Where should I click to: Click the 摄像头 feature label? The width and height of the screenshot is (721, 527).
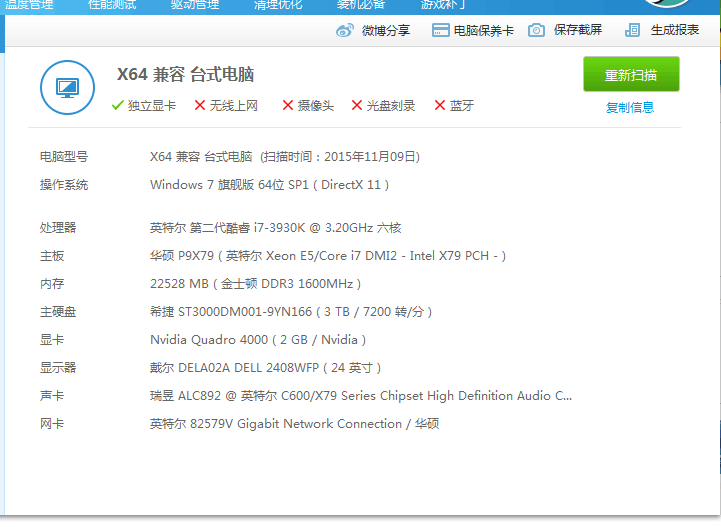click(x=315, y=106)
